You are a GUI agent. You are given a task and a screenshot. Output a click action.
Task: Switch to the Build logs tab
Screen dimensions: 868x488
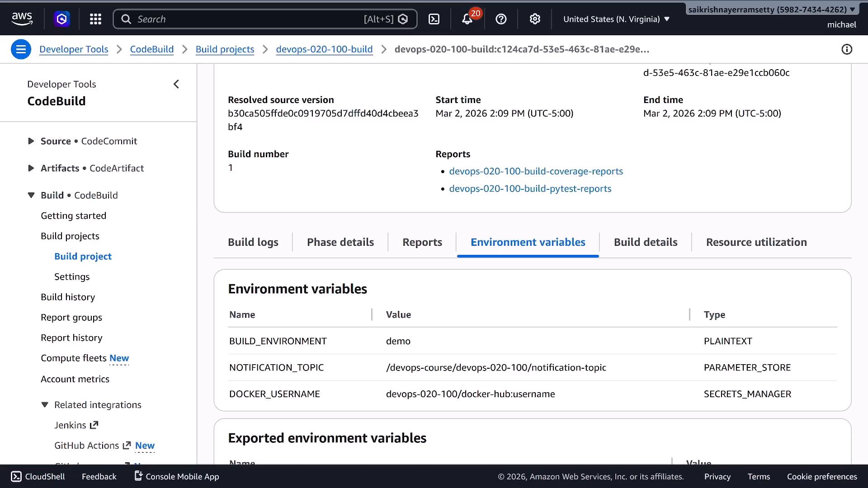click(253, 242)
